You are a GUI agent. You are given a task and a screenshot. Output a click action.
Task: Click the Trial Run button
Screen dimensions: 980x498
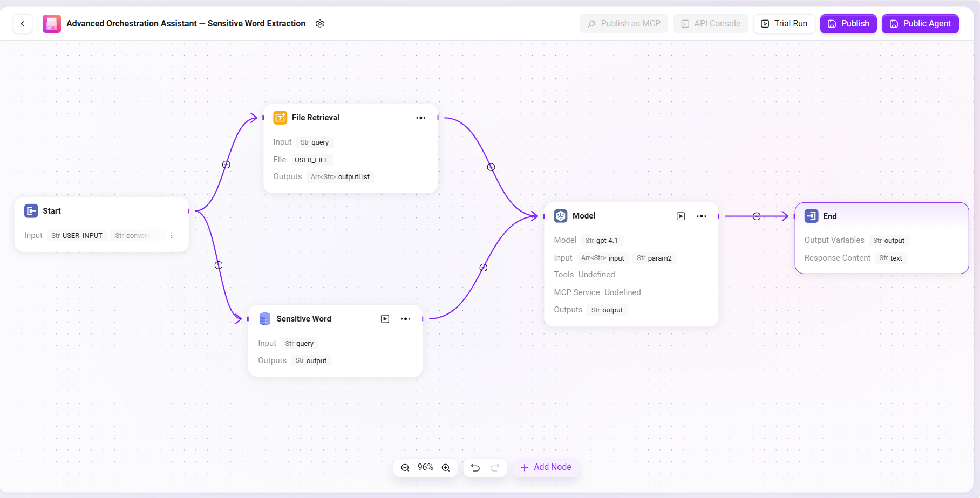pos(784,24)
